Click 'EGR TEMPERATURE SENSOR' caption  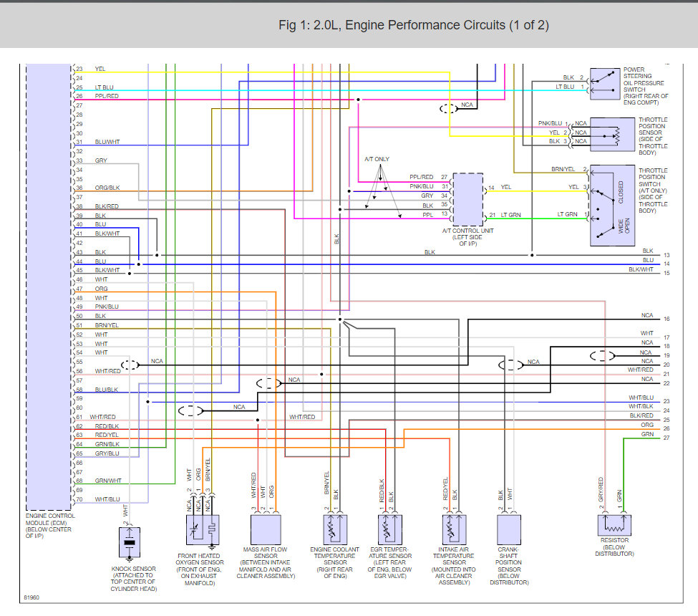390,562
